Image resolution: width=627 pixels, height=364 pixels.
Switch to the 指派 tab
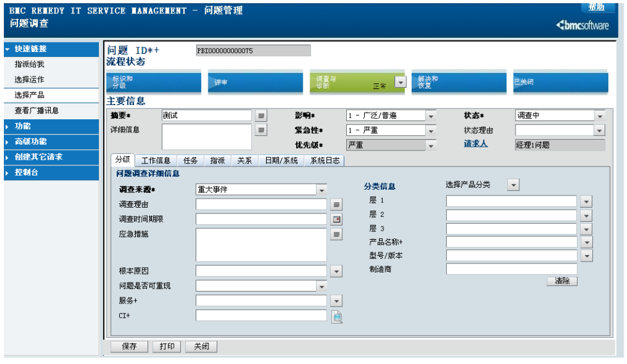217,161
